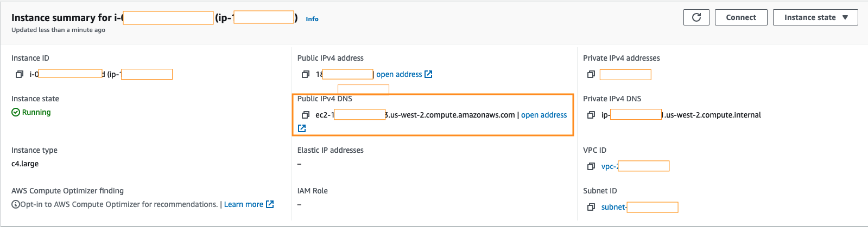The image size is (868, 227).
Task: Click the Connect button
Action: click(x=741, y=17)
